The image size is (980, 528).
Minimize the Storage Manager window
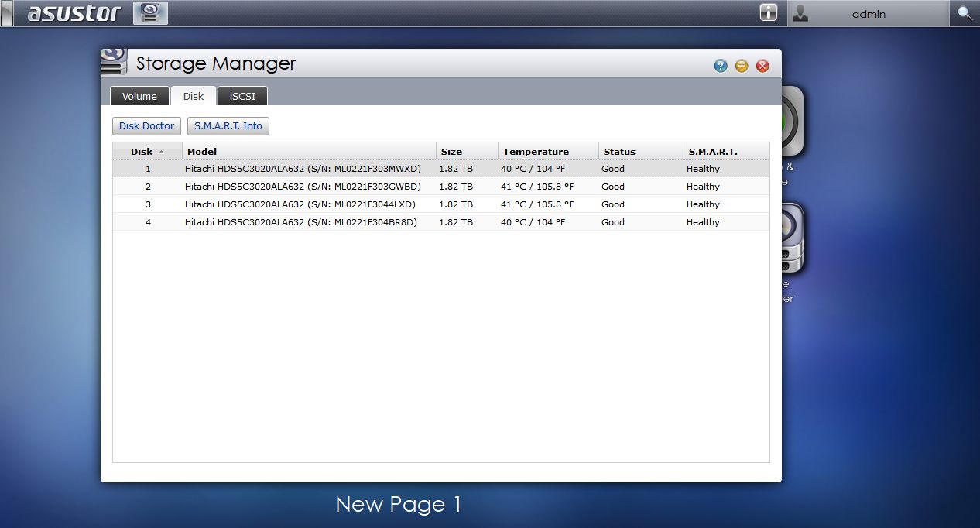coord(742,66)
